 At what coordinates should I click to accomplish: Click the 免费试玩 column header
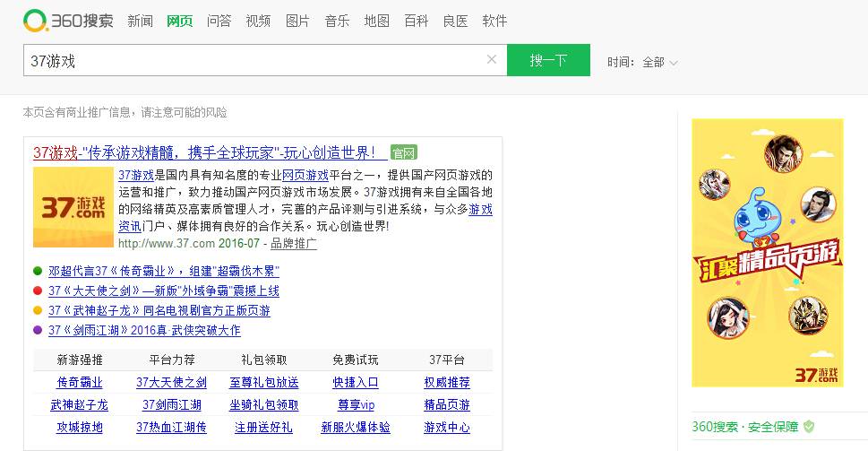click(356, 360)
